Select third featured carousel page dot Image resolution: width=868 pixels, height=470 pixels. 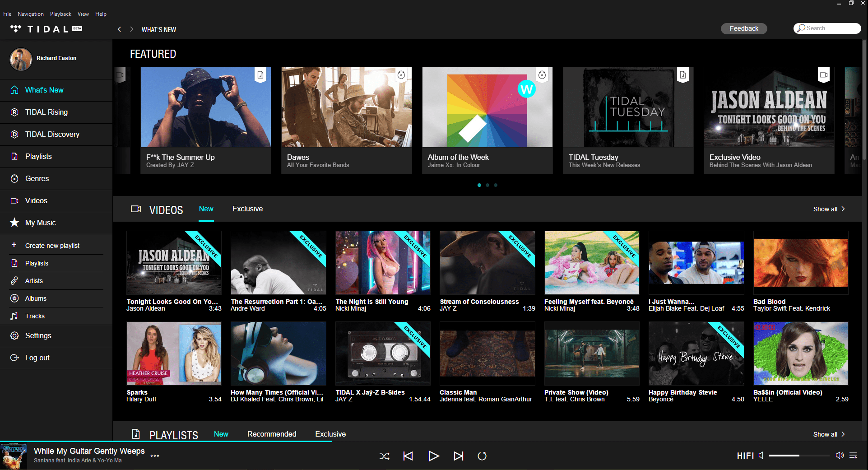[x=496, y=185]
